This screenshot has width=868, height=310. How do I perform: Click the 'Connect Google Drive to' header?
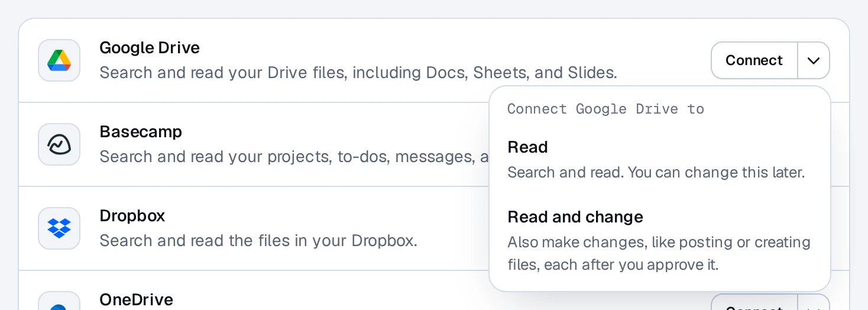[x=605, y=109]
